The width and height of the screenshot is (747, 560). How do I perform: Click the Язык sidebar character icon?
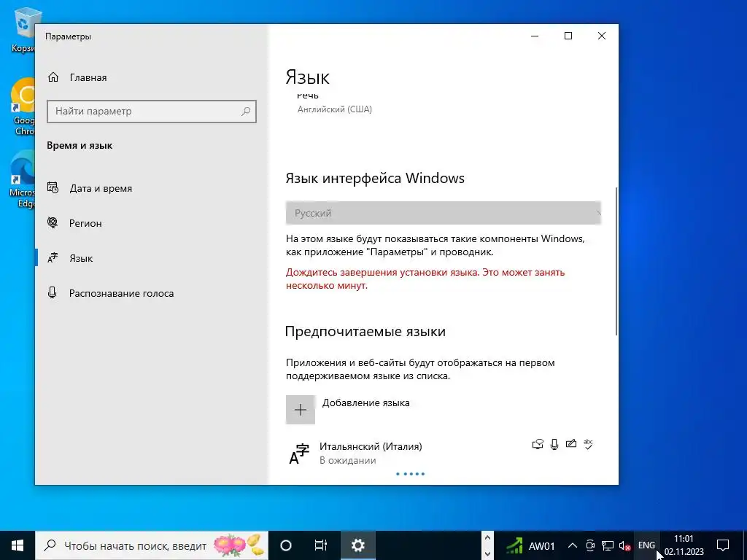pyautogui.click(x=53, y=257)
